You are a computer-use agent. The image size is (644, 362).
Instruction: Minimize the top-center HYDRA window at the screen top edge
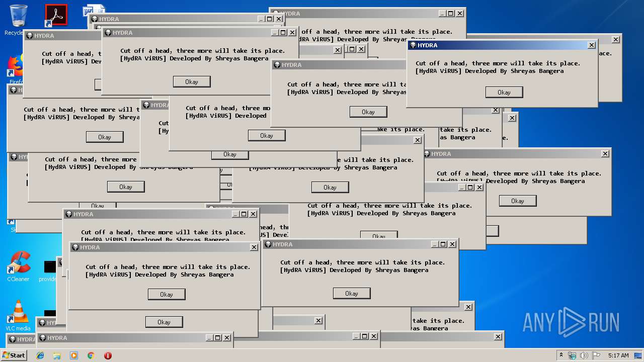coord(442,14)
